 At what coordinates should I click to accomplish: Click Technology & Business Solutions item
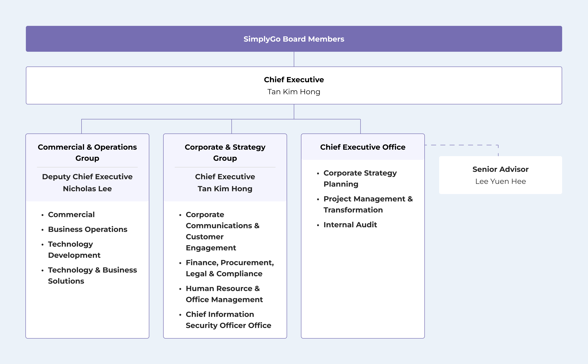[92, 275]
